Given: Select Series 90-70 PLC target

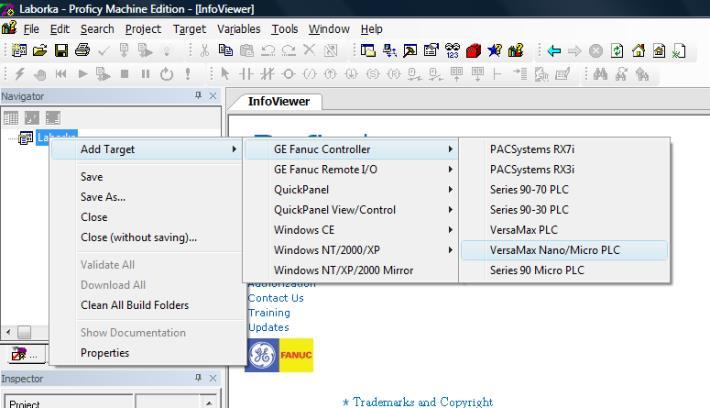Looking at the screenshot, I should point(564,190).
